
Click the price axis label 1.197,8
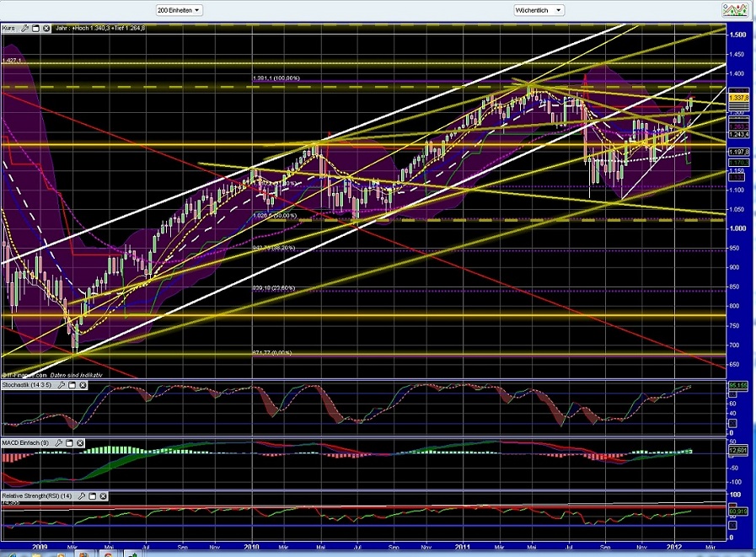click(738, 152)
